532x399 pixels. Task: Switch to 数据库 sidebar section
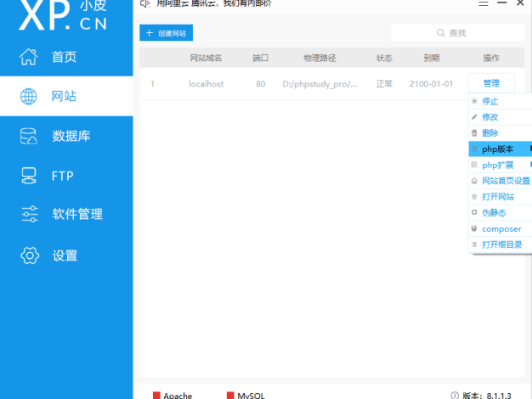(x=71, y=136)
